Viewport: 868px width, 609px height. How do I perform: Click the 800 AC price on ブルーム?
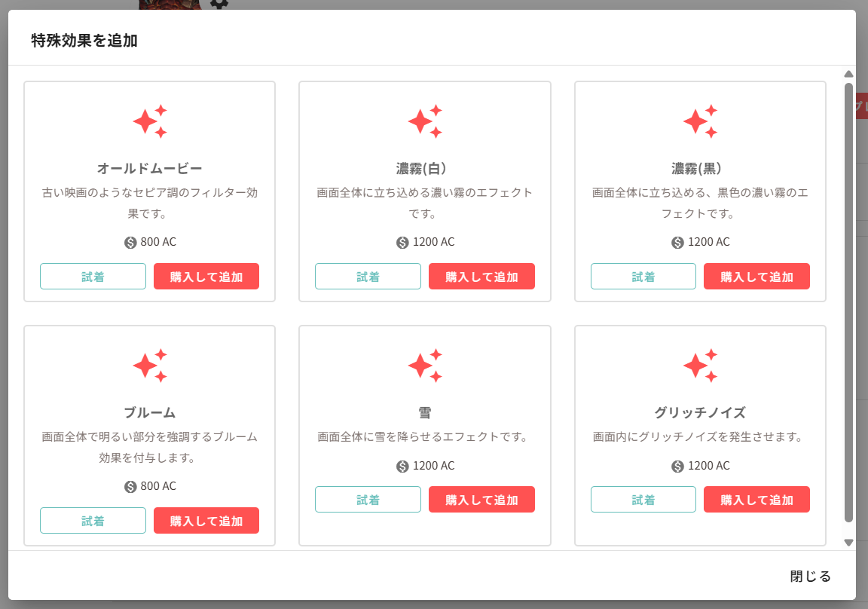158,486
